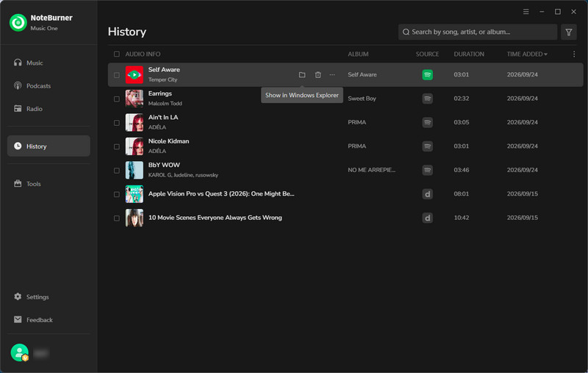
Task: Open the Music section in the sidebar
Action: [49, 63]
